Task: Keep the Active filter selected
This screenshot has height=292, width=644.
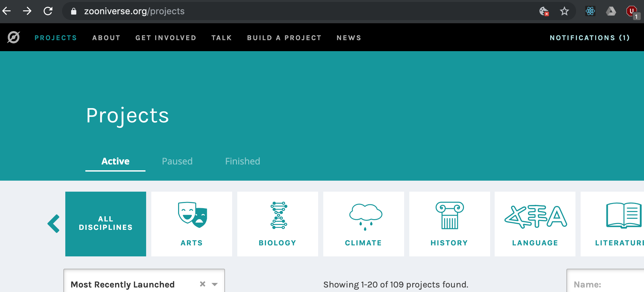Action: click(115, 161)
